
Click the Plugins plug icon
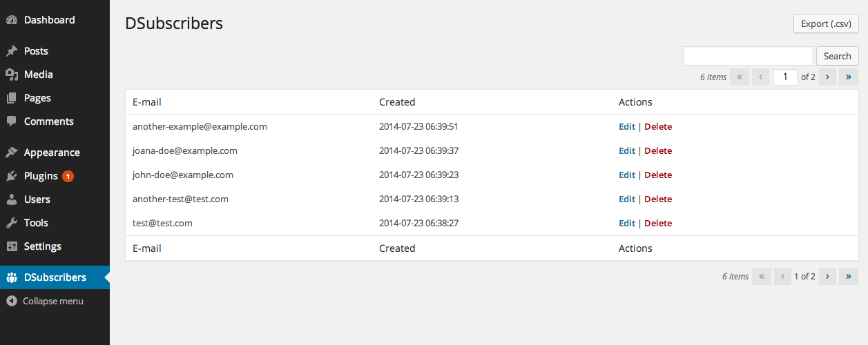pos(12,176)
